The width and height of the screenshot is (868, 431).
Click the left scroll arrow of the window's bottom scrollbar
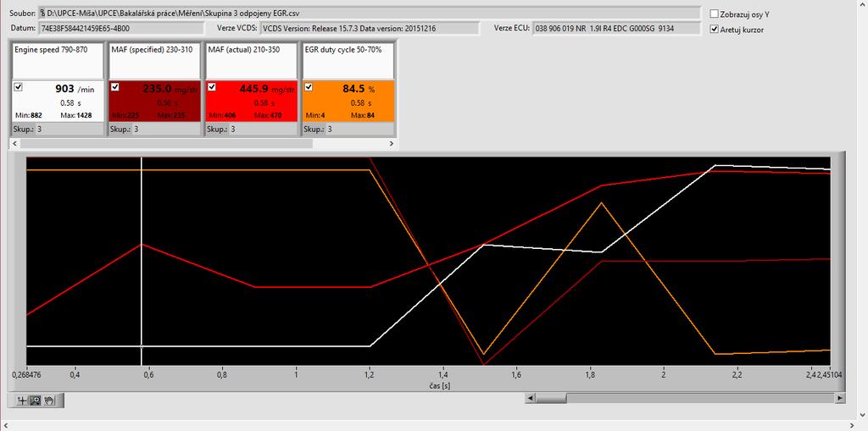point(5,425)
